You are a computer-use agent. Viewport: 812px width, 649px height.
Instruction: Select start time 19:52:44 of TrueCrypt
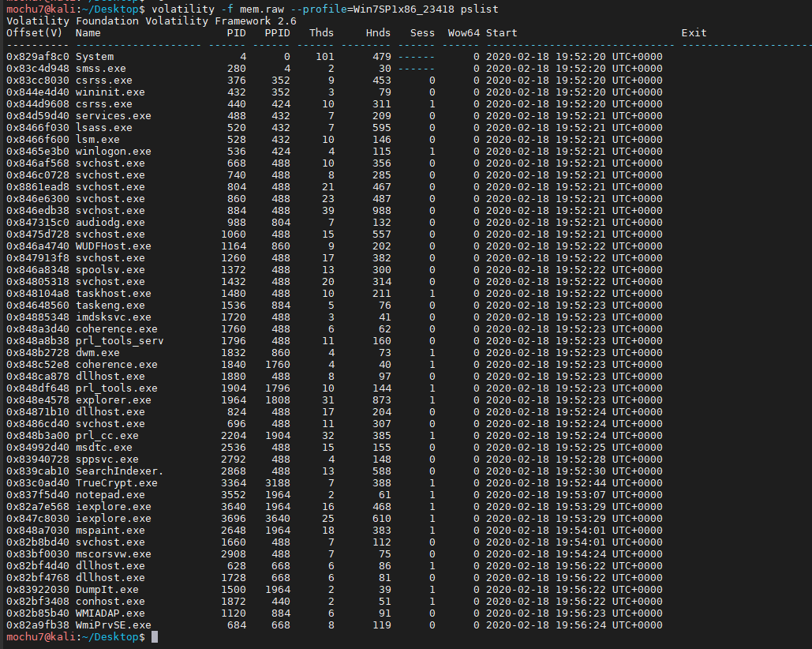pyautogui.click(x=580, y=482)
